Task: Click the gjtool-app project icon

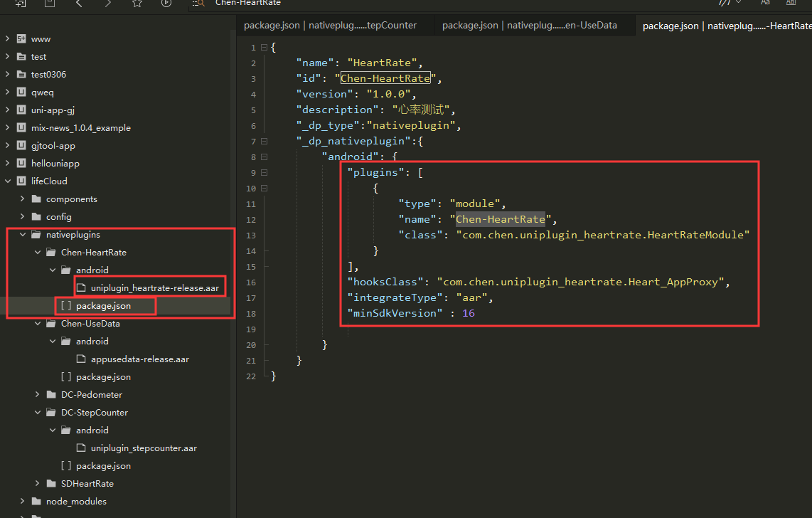Action: [21, 146]
